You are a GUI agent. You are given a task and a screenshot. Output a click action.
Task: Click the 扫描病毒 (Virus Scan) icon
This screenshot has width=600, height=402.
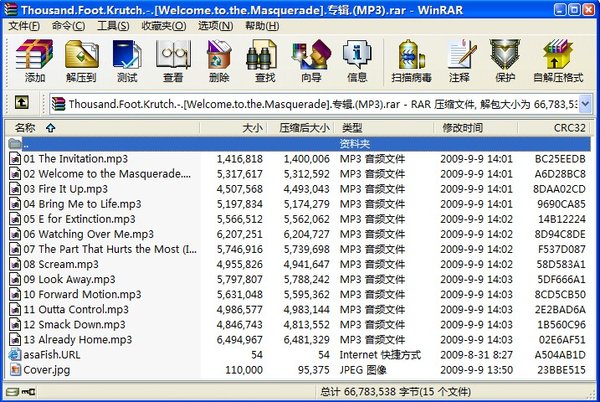pos(411,60)
